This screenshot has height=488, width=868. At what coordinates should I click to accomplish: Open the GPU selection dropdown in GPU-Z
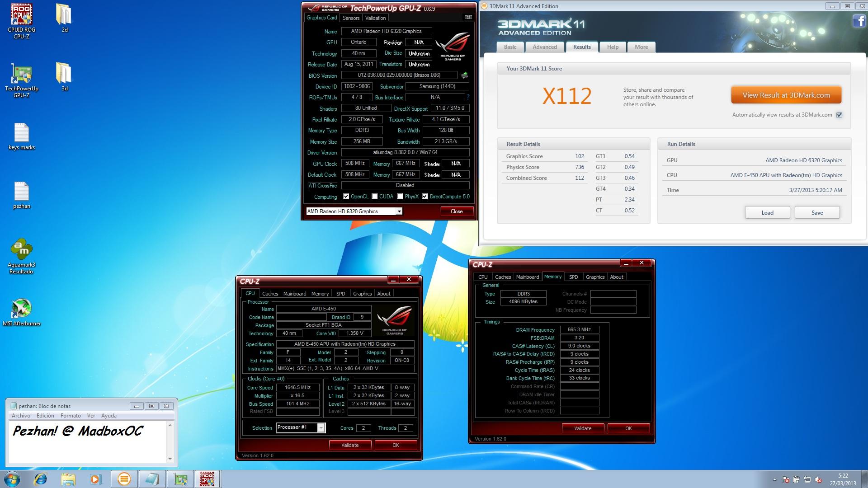click(399, 211)
